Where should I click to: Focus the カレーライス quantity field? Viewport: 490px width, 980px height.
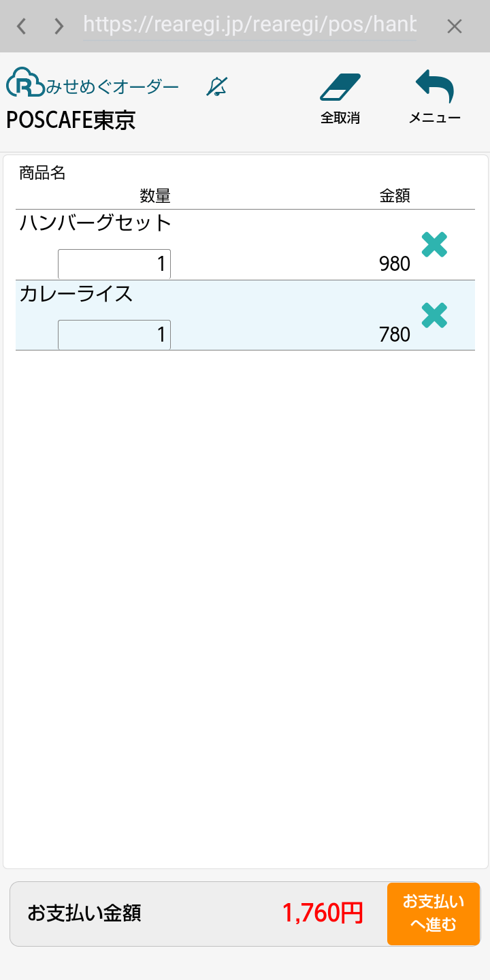pos(114,335)
